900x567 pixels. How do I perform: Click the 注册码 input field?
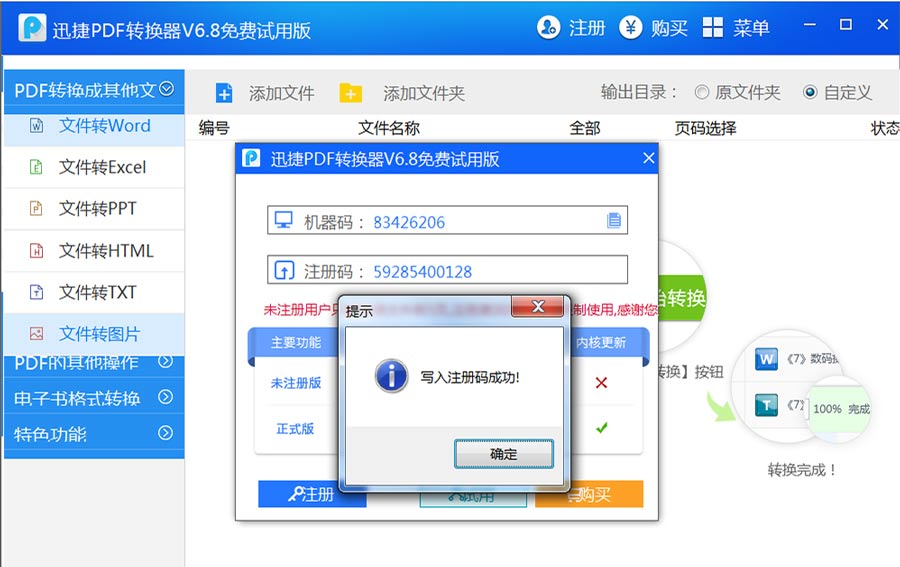[496, 271]
